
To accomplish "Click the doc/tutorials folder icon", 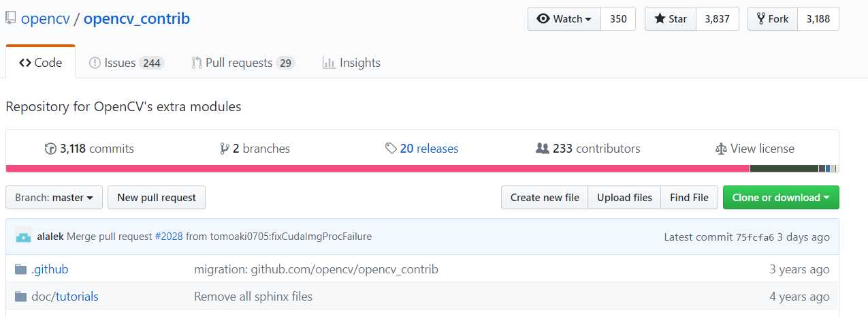I will pos(20,297).
